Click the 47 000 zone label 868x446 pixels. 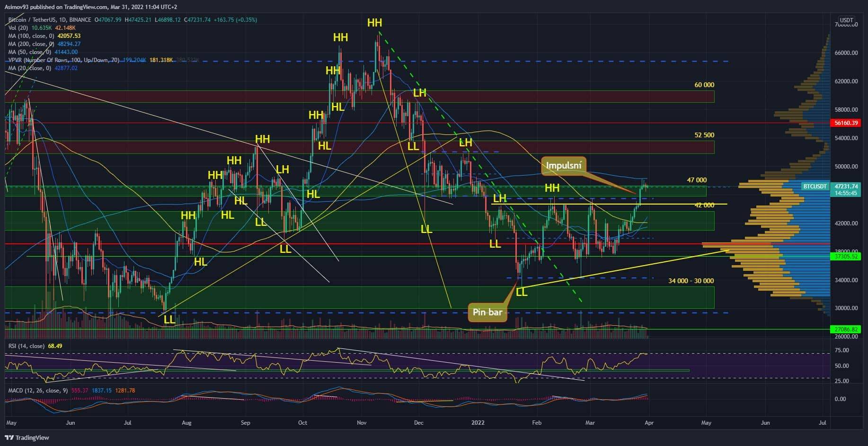[x=697, y=180]
